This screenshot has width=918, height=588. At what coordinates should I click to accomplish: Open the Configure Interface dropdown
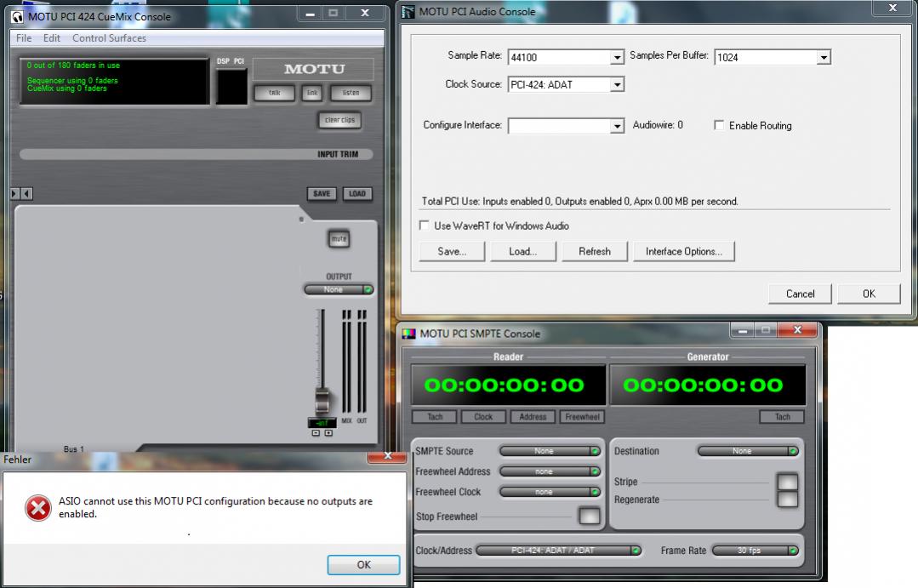coord(617,126)
